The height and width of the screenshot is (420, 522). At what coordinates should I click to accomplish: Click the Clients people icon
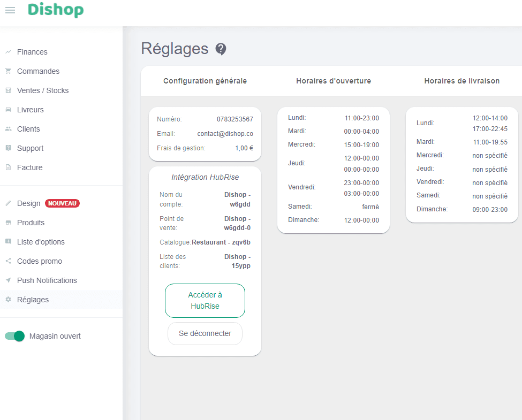tap(9, 129)
